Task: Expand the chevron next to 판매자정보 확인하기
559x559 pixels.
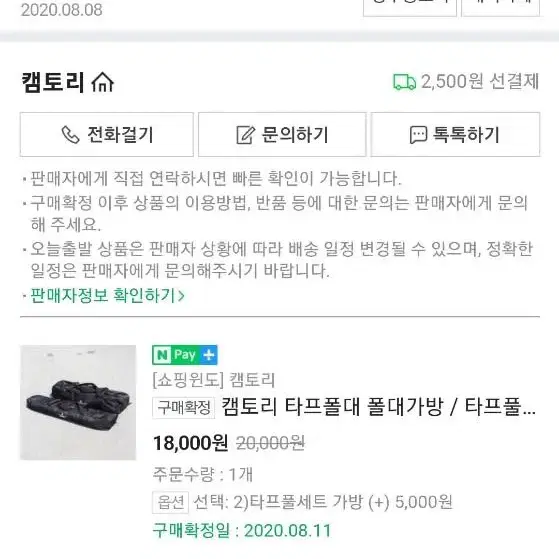Action: tap(181, 296)
